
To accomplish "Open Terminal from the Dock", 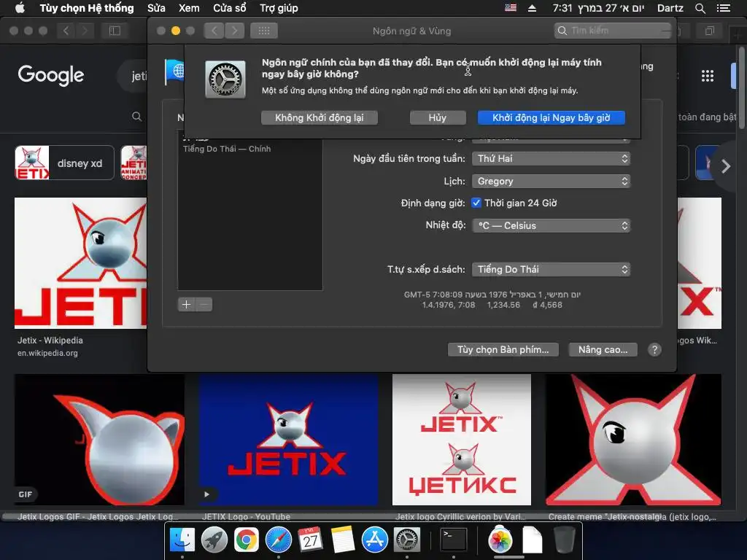I will point(453,540).
